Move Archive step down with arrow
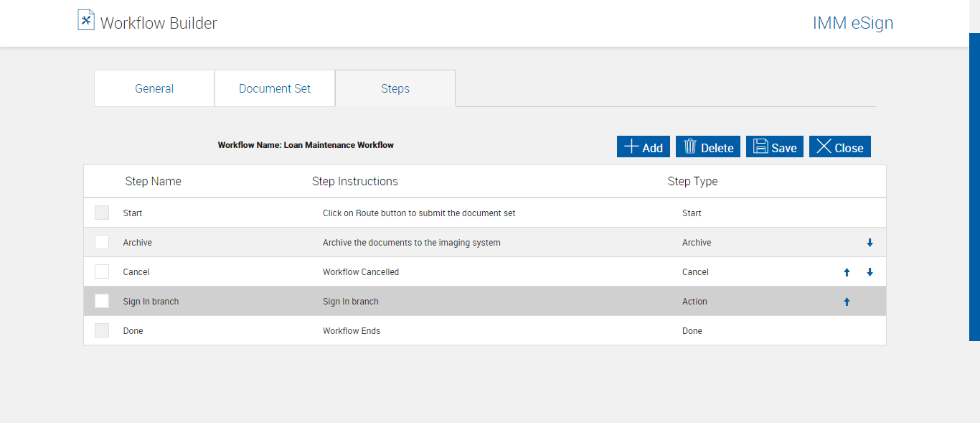The width and height of the screenshot is (980, 423). pos(870,243)
